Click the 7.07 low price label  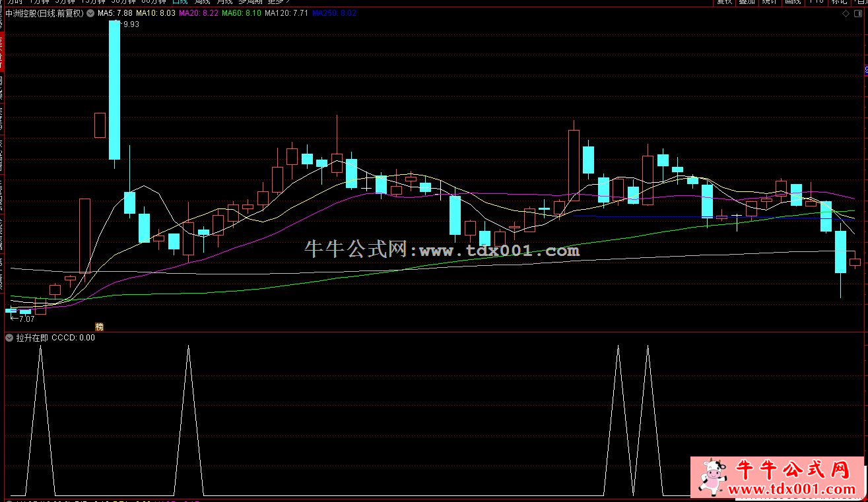[x=26, y=319]
